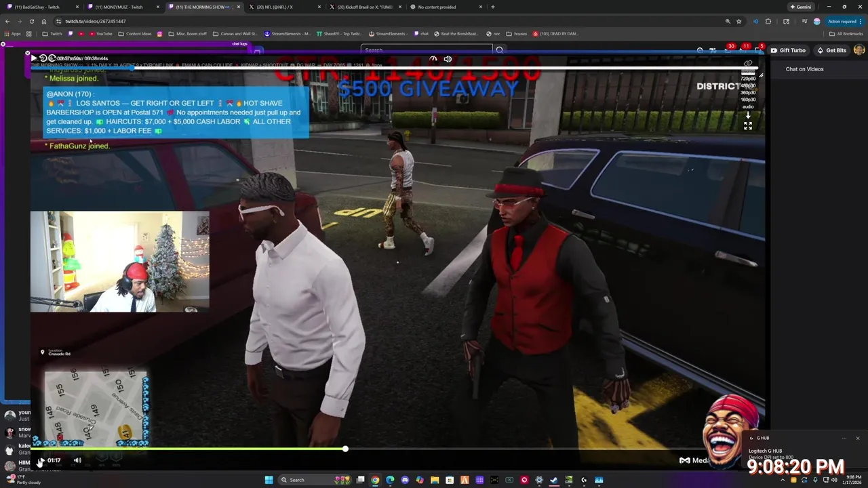Screen dimensions: 868x488
Task: Go back in browser history
Action: [7, 21]
